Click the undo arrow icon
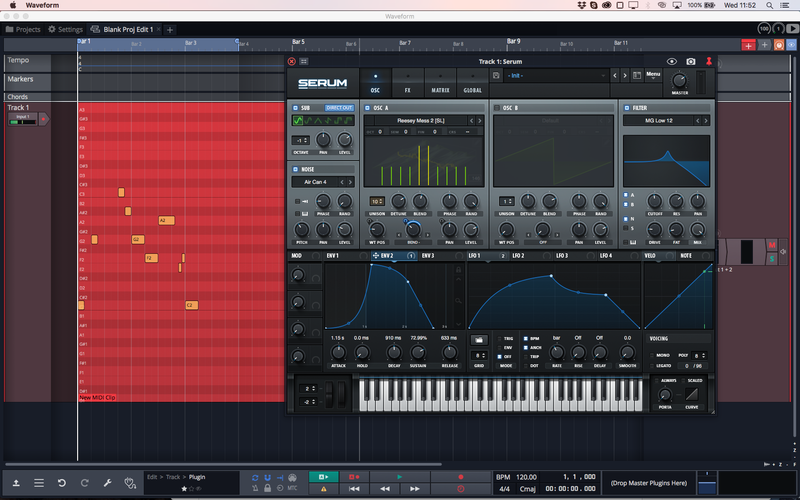Viewport: 800px width, 500px height. (62, 483)
